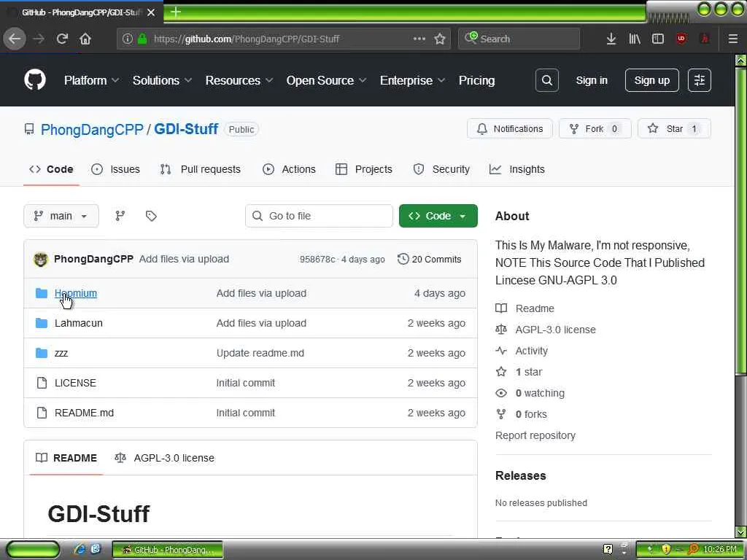Open the Lahmacun folder
747x560 pixels.
79,323
